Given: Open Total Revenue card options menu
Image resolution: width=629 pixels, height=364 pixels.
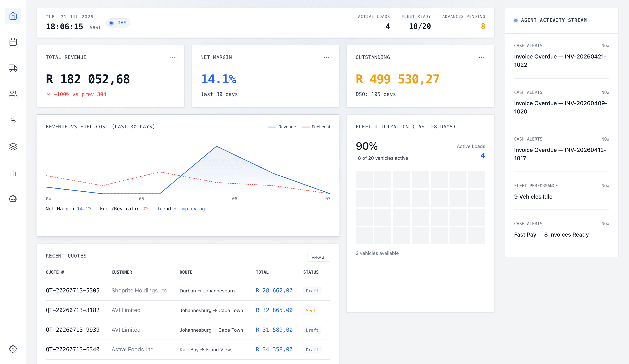Looking at the screenshot, I should (x=172, y=58).
